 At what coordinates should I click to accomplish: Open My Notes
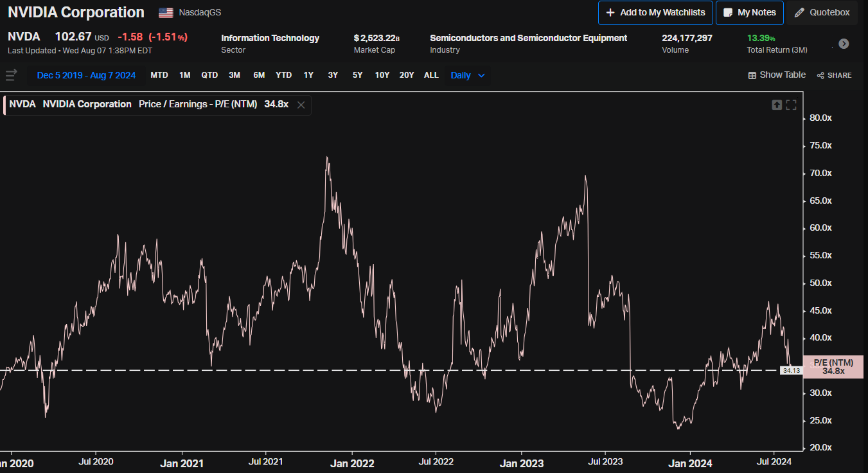tap(750, 13)
